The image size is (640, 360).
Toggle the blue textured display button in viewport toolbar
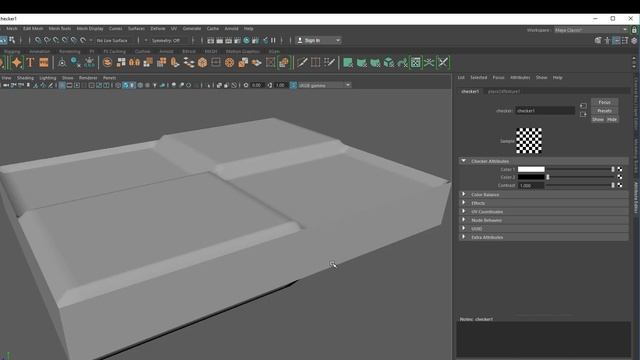coord(126,85)
